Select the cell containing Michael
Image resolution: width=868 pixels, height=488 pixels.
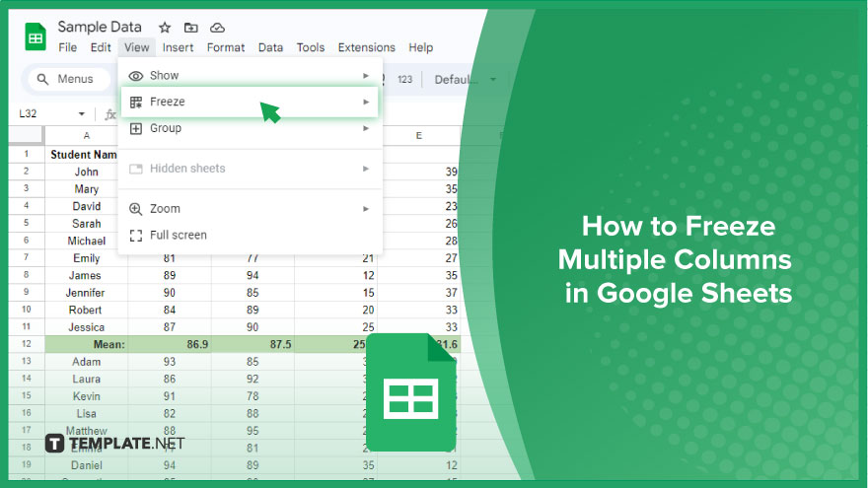pos(87,241)
